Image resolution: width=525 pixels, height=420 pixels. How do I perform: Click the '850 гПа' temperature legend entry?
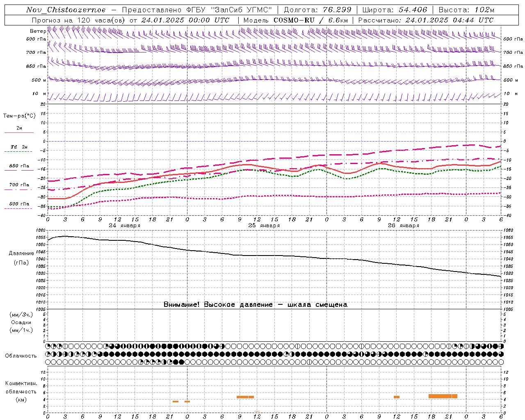[x=19, y=166]
